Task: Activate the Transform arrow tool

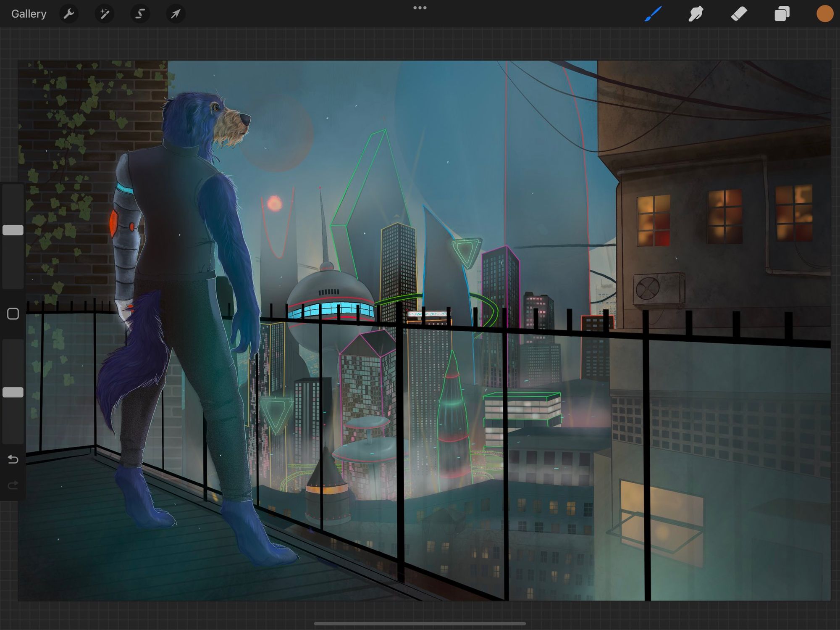Action: pyautogui.click(x=176, y=14)
